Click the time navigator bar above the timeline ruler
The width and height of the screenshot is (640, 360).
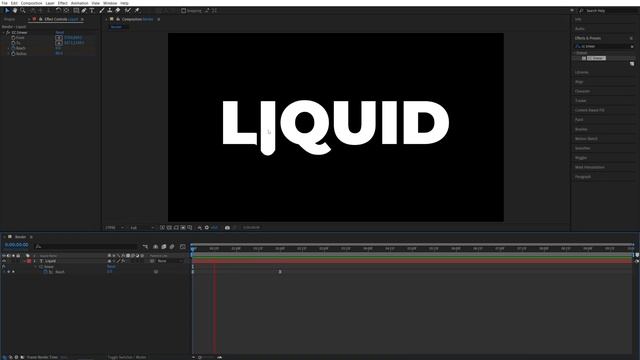coord(412,244)
